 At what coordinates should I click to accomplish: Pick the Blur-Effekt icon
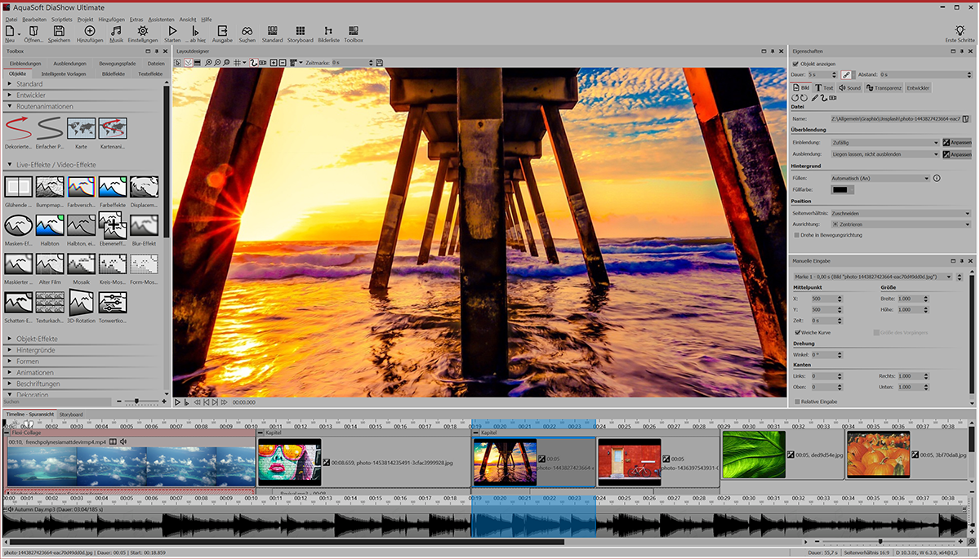click(144, 224)
